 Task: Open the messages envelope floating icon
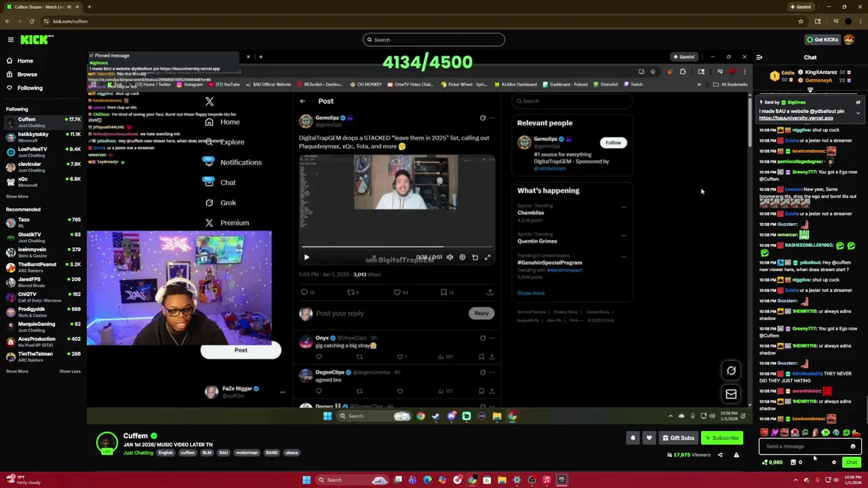(731, 394)
